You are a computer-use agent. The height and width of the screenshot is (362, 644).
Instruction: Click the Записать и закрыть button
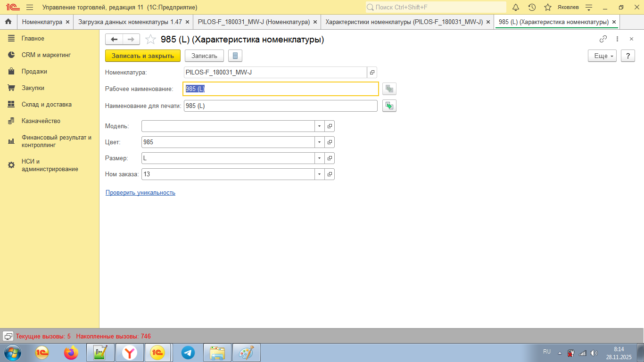pos(143,56)
